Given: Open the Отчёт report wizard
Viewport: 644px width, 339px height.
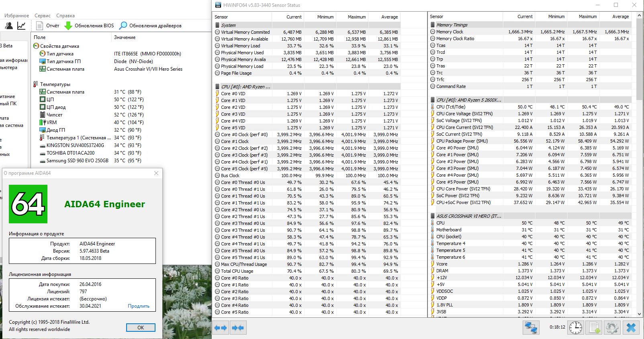Looking at the screenshot, I should point(48,26).
